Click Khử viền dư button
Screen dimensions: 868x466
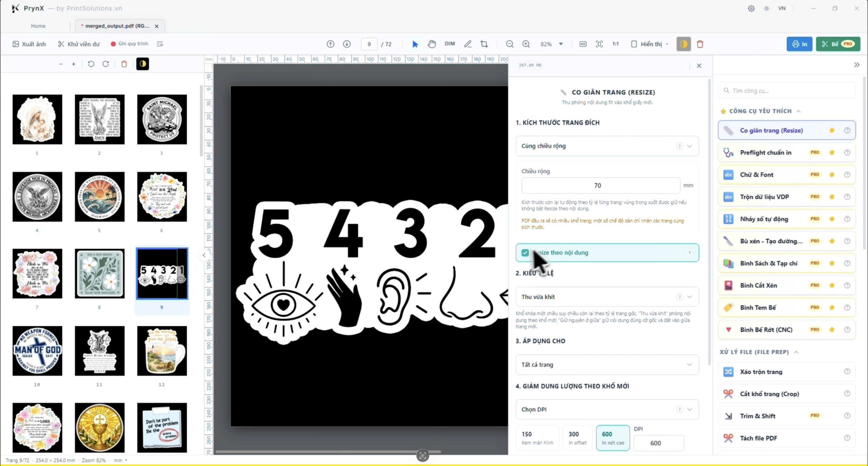(79, 44)
